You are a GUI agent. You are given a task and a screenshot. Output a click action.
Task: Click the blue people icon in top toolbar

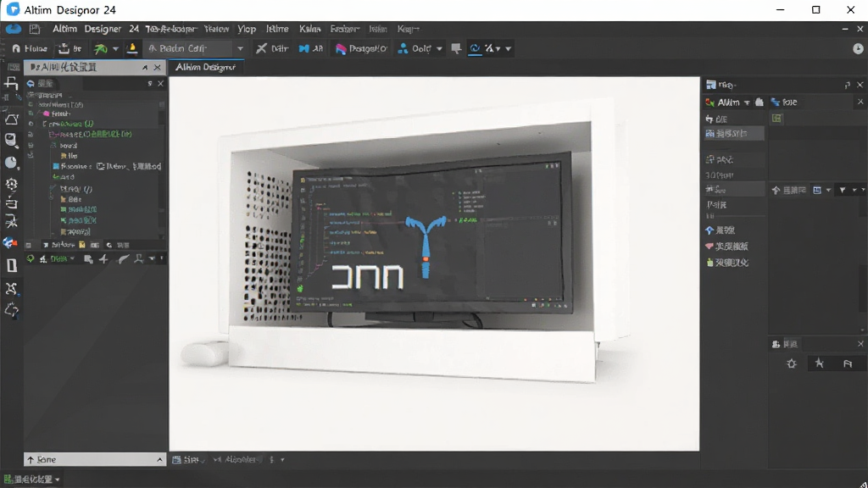click(x=403, y=48)
